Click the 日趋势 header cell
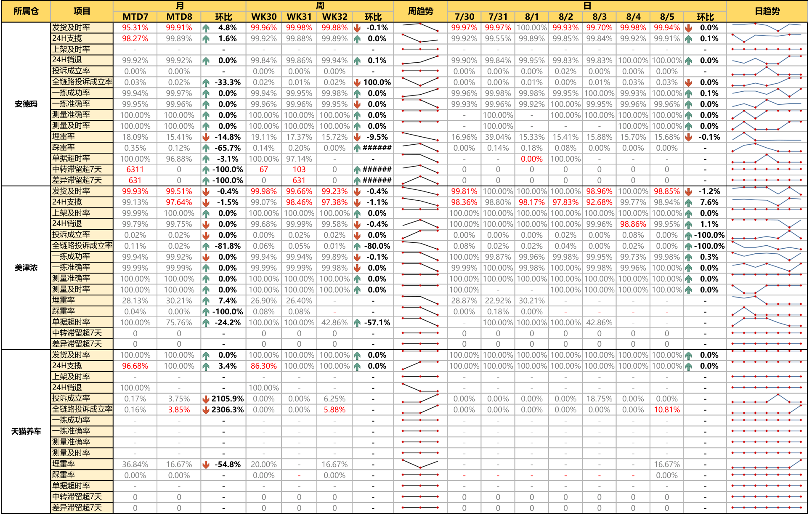The width and height of the screenshot is (812, 518). 767,11
